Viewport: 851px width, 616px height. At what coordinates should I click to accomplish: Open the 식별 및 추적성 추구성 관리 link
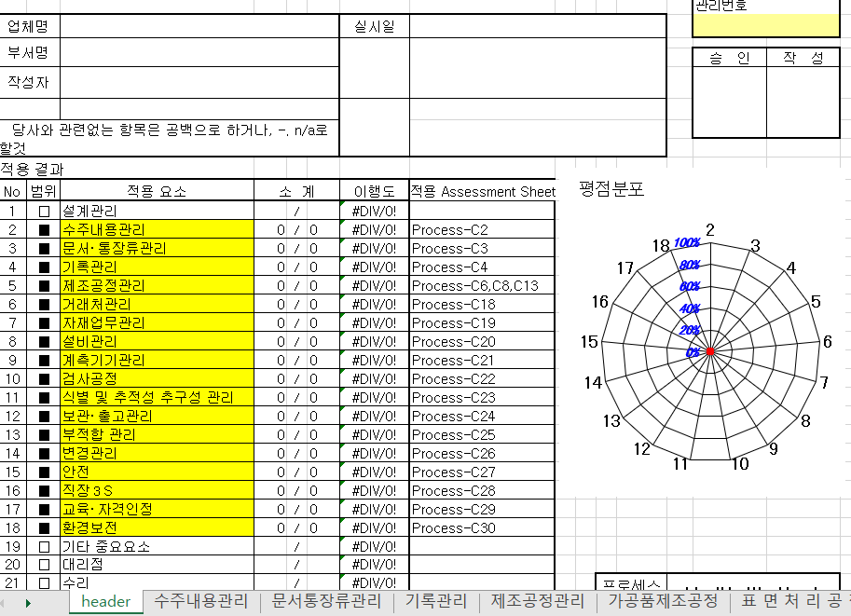[x=157, y=397]
